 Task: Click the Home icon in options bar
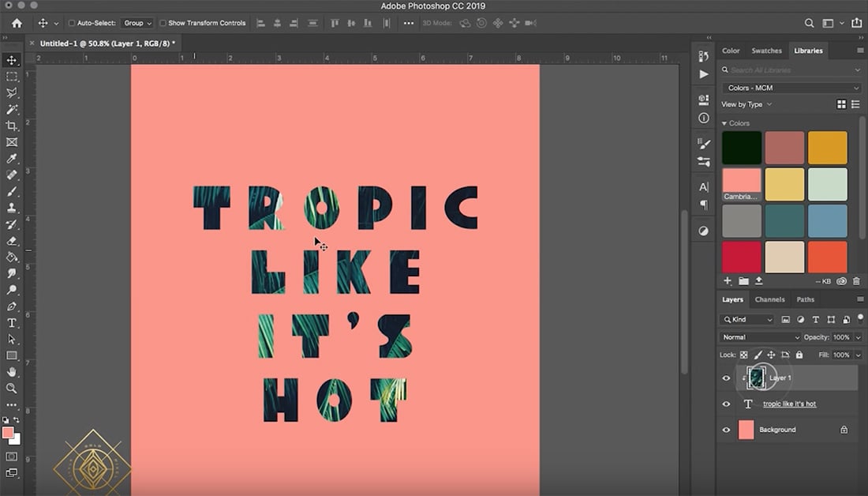(x=17, y=23)
